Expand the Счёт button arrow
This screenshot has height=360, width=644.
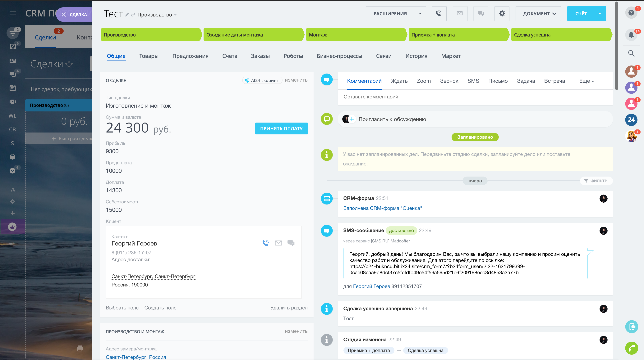pyautogui.click(x=600, y=13)
